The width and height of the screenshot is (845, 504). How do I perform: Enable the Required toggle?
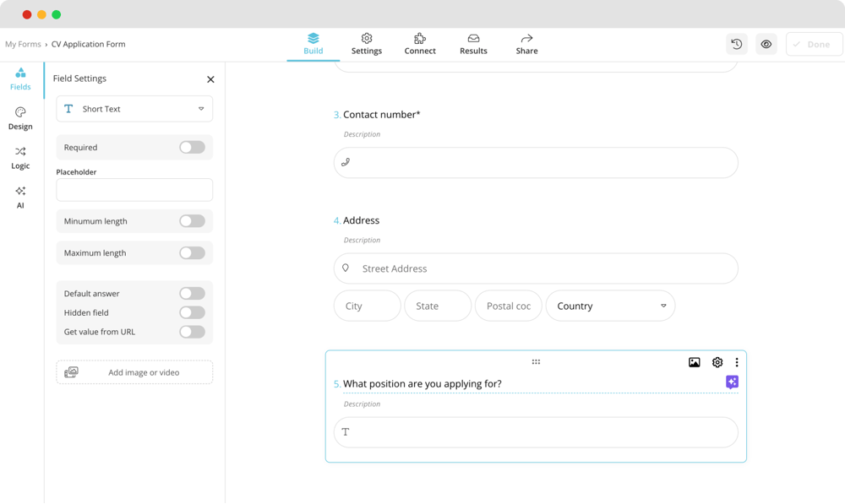click(x=192, y=148)
